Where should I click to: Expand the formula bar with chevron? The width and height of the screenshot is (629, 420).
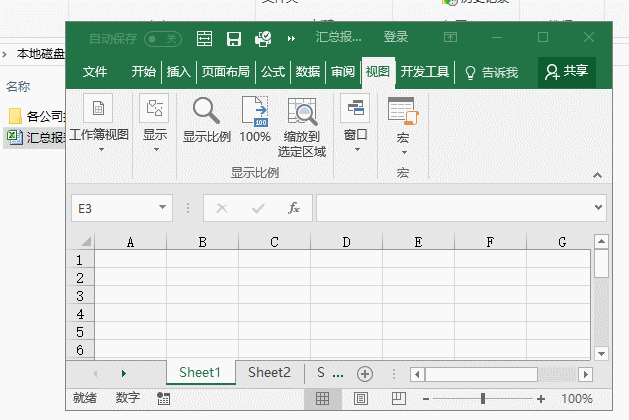coord(599,207)
